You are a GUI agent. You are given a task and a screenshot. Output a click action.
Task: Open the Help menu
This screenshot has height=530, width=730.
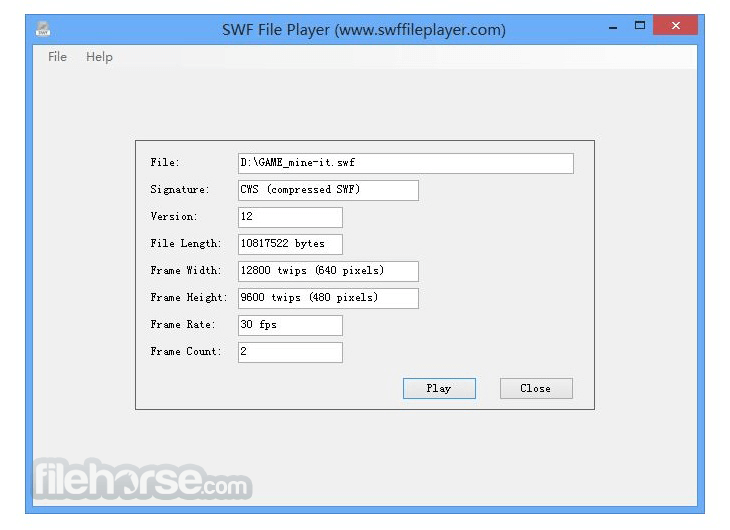point(99,57)
